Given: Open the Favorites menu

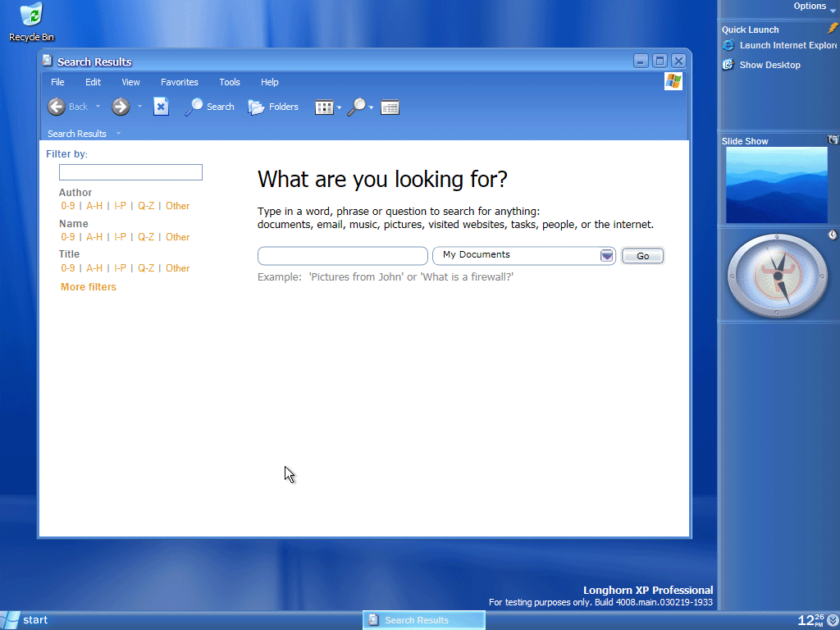Looking at the screenshot, I should 180,82.
